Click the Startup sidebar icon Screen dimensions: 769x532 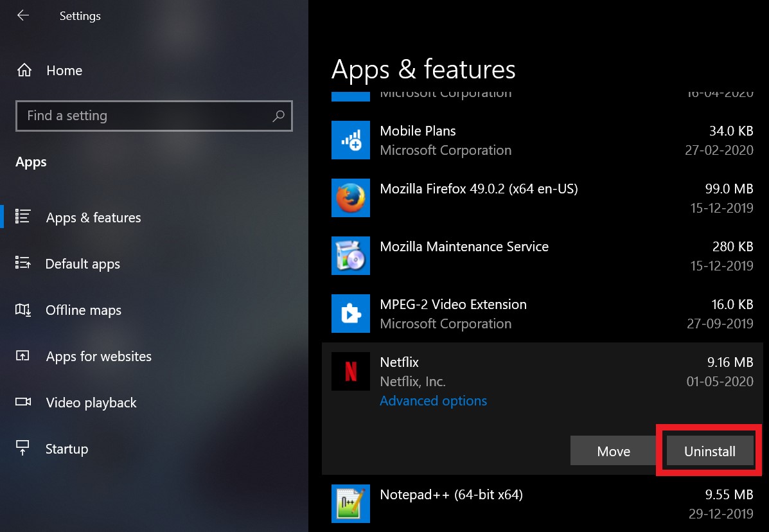(x=22, y=448)
